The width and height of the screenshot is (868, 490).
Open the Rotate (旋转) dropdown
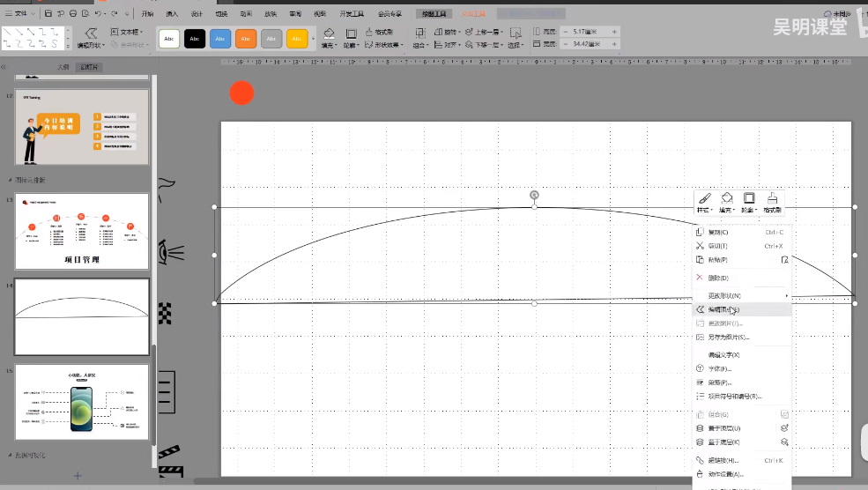pyautogui.click(x=448, y=32)
